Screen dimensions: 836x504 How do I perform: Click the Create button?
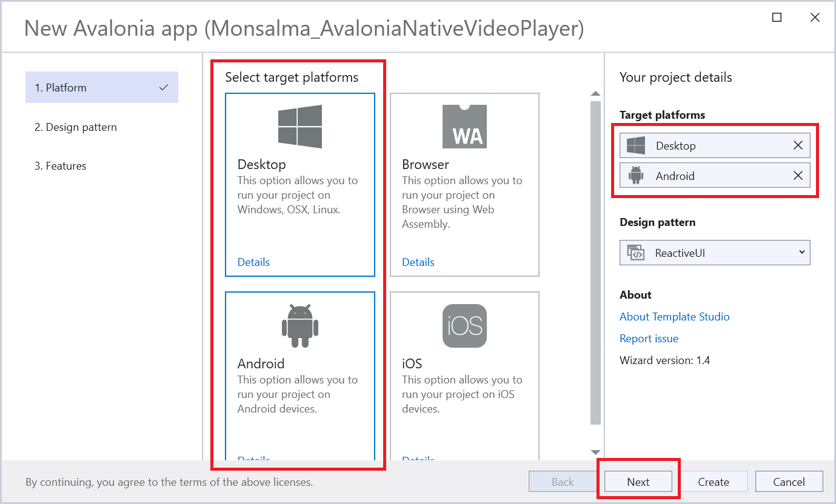click(x=714, y=482)
